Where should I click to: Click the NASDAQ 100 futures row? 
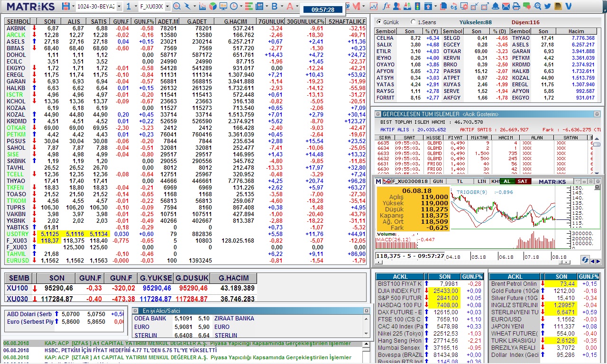(x=430, y=305)
